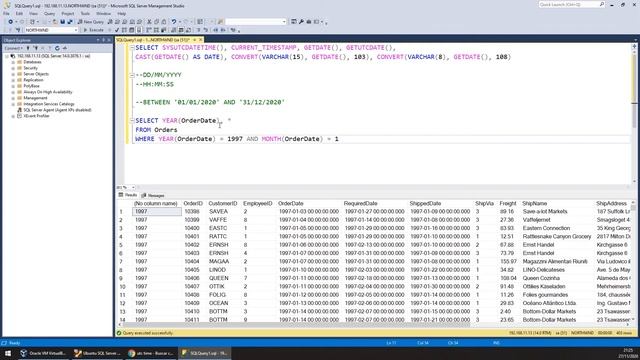Expand the Management folder node
Viewport: 640px width, 360px height.
[13, 98]
